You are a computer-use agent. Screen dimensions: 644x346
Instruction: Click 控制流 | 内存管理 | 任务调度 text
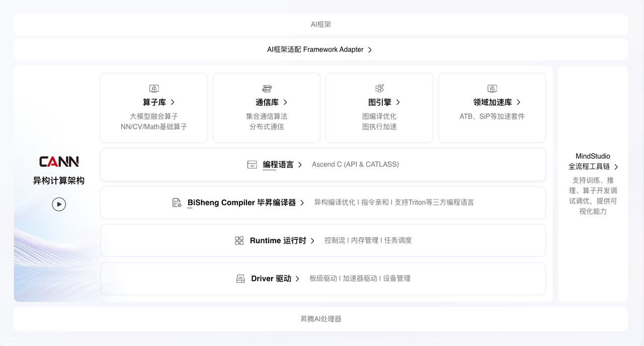click(x=368, y=241)
